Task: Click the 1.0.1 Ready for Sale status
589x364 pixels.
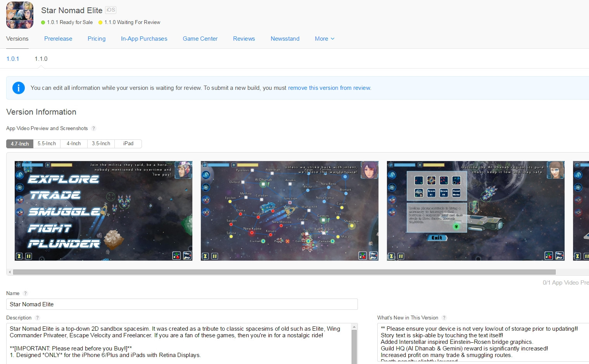Action: click(x=67, y=22)
